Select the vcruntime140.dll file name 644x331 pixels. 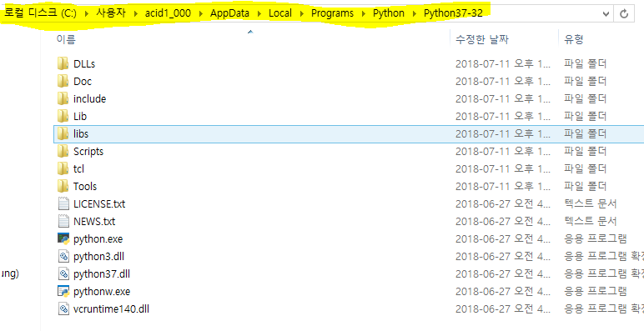[x=111, y=309]
